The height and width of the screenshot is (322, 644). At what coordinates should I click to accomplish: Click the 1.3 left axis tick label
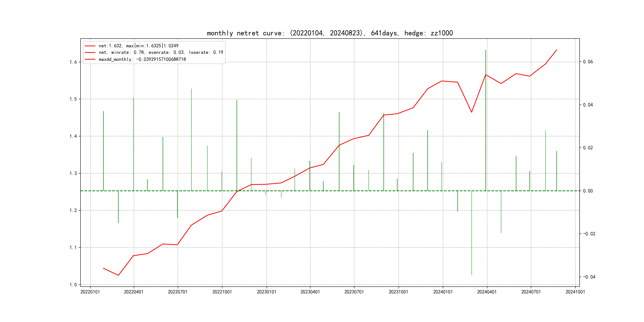73,173
